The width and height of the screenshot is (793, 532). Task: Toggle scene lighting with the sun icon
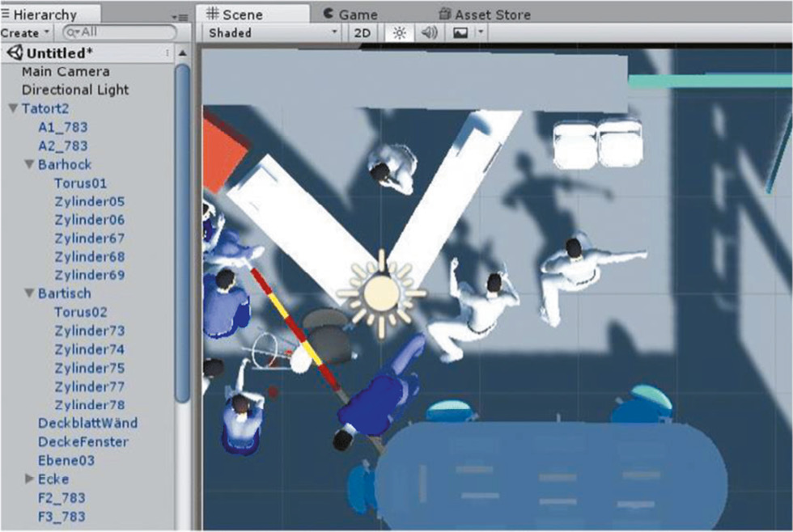399,33
